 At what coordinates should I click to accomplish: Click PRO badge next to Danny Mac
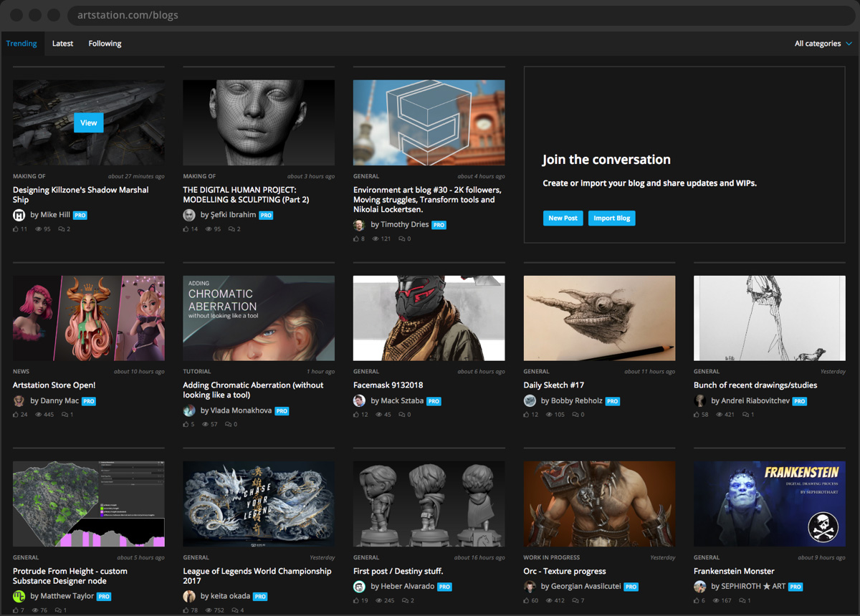89,401
